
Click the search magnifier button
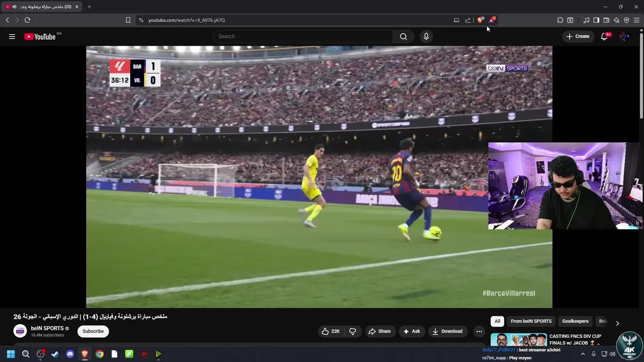pyautogui.click(x=404, y=36)
